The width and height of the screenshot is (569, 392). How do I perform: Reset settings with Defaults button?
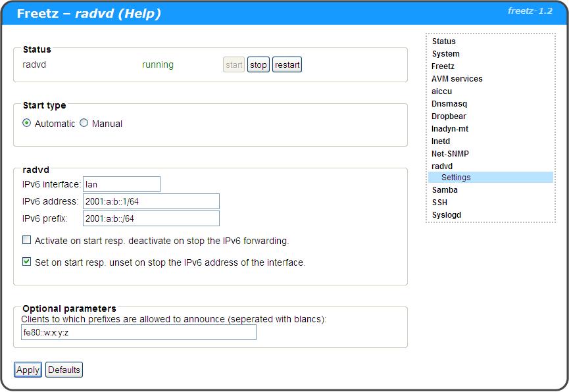(x=64, y=370)
